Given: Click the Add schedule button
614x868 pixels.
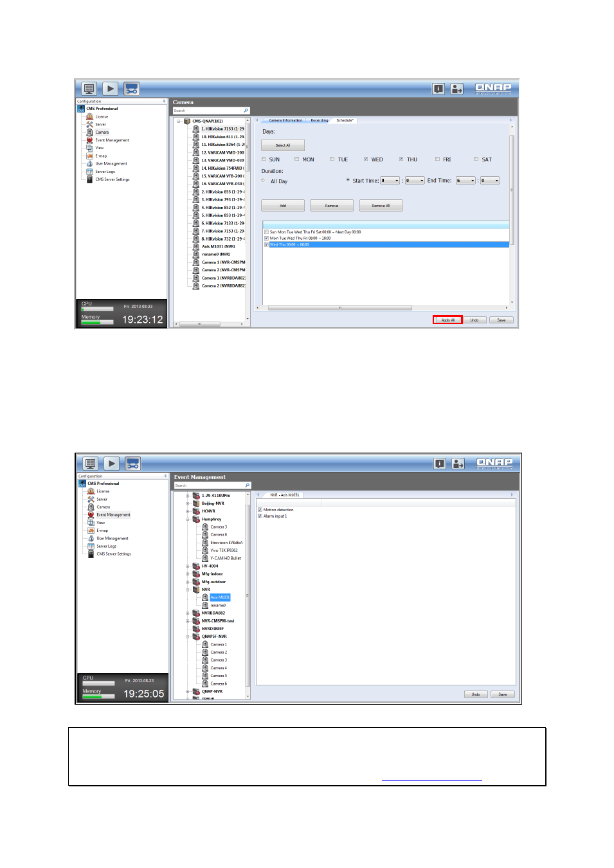Looking at the screenshot, I should tap(283, 206).
